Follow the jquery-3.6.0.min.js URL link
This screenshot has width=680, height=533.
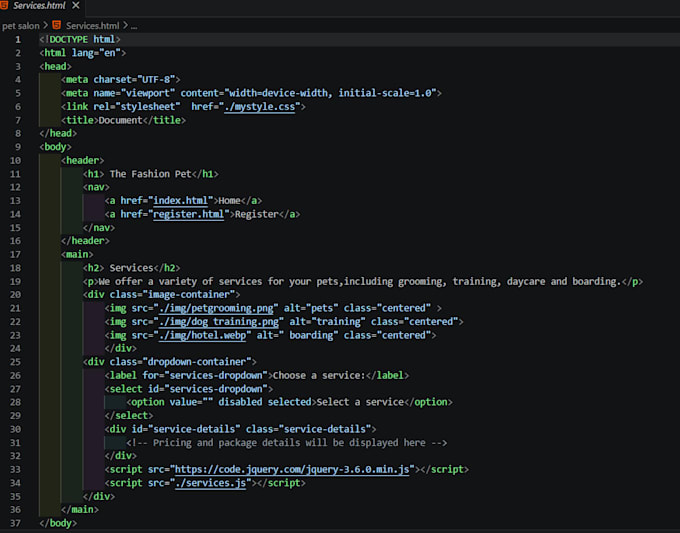292,470
